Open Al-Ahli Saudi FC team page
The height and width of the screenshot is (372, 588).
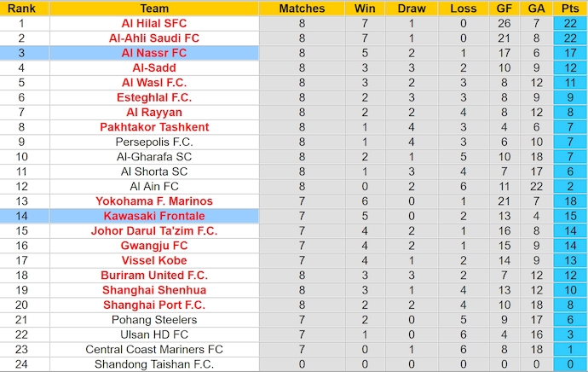coord(153,38)
